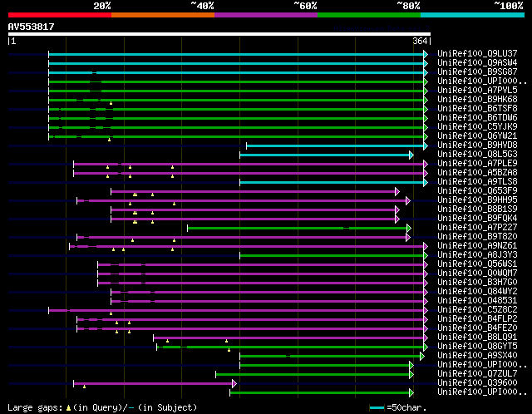The height and width of the screenshot is (414, 532).
Task: Click the purple arrowhead ending the Q39600 alignment
Action: 234,384
